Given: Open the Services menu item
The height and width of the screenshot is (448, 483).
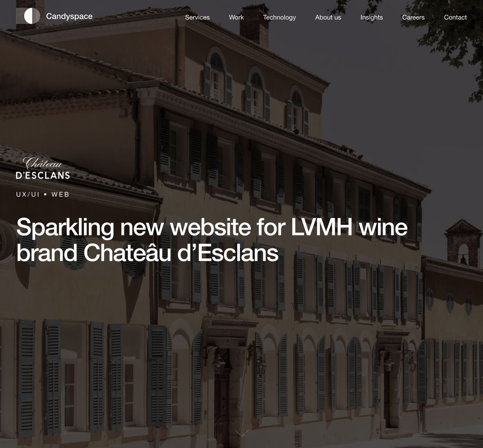Looking at the screenshot, I should click(x=197, y=17).
